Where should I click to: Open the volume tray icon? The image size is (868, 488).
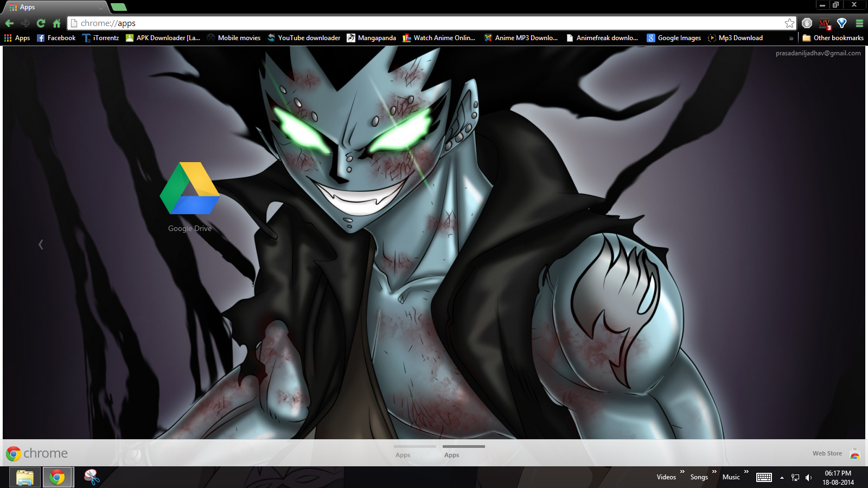(808, 478)
